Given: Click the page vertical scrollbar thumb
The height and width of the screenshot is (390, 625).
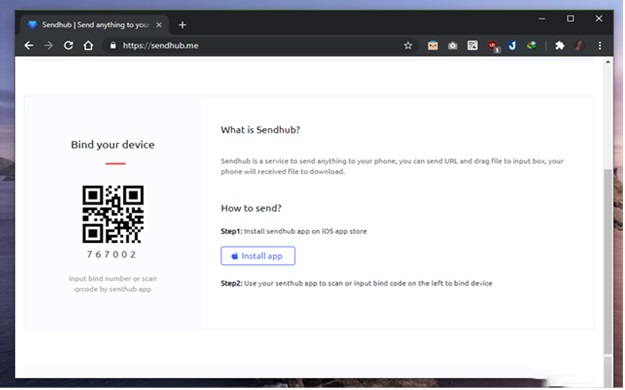Looking at the screenshot, I should (x=608, y=261).
